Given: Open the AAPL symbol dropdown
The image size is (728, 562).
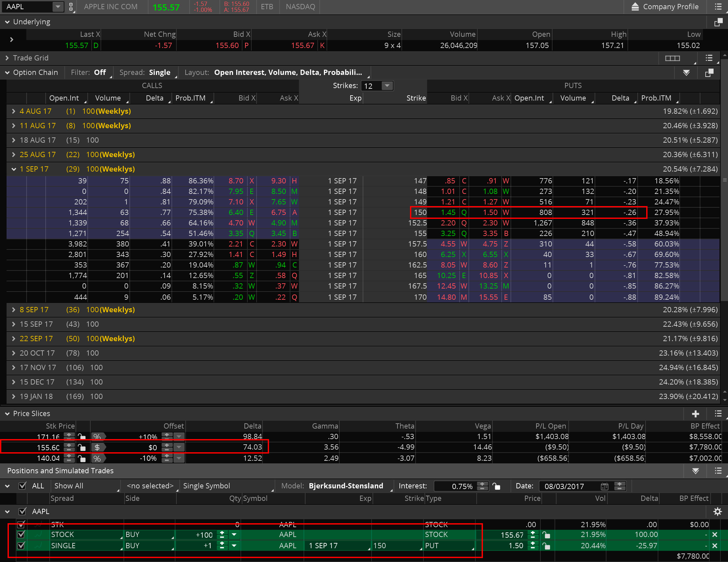Looking at the screenshot, I should pyautogui.click(x=58, y=7).
